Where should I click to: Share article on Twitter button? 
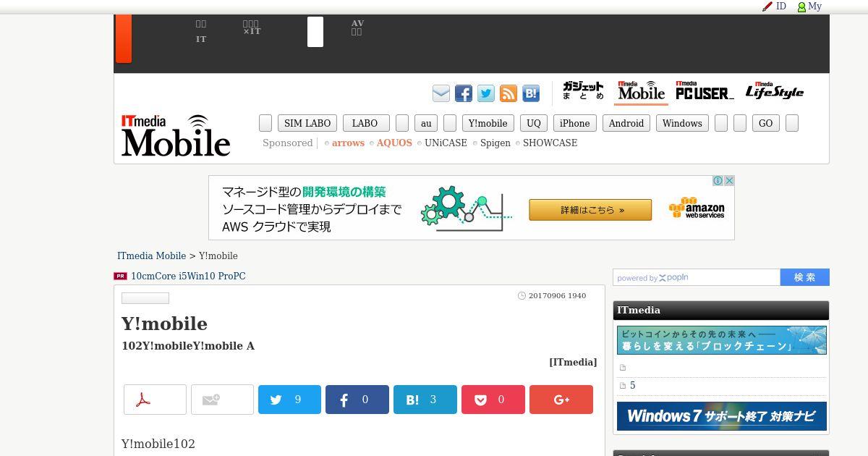pos(289,400)
